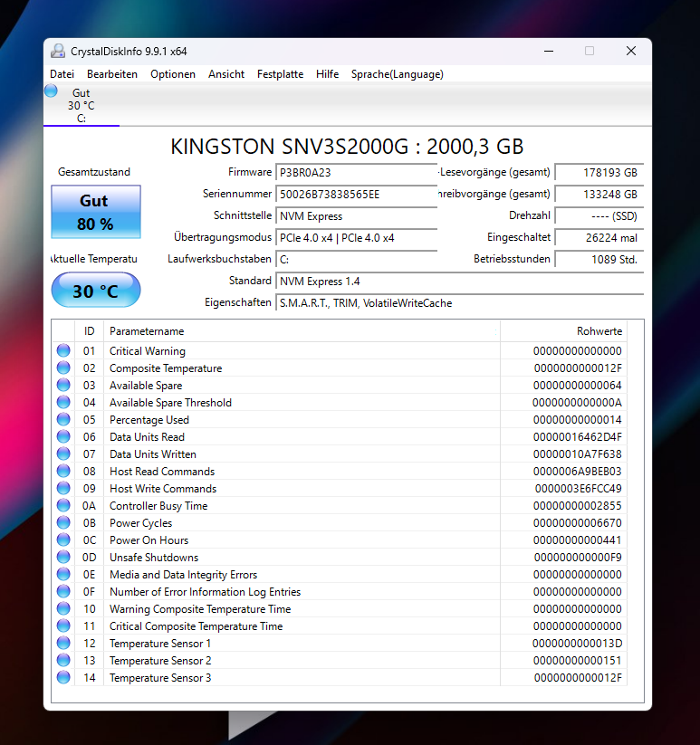Open the Bearbeiten menu
Screen dimensions: 700x745
click(112, 74)
